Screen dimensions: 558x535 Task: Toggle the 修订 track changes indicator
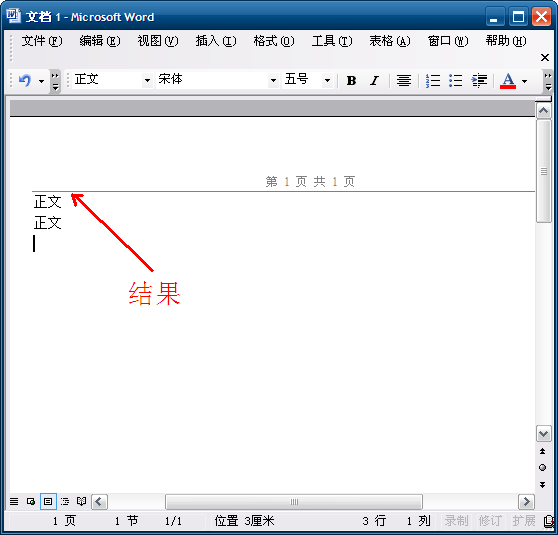(x=490, y=521)
